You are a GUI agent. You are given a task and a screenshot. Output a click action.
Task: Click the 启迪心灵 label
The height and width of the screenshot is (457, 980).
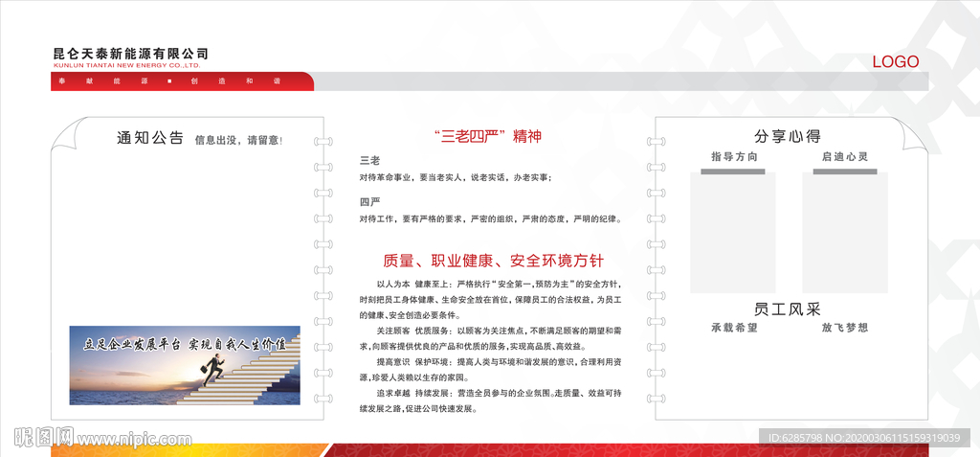tap(845, 156)
